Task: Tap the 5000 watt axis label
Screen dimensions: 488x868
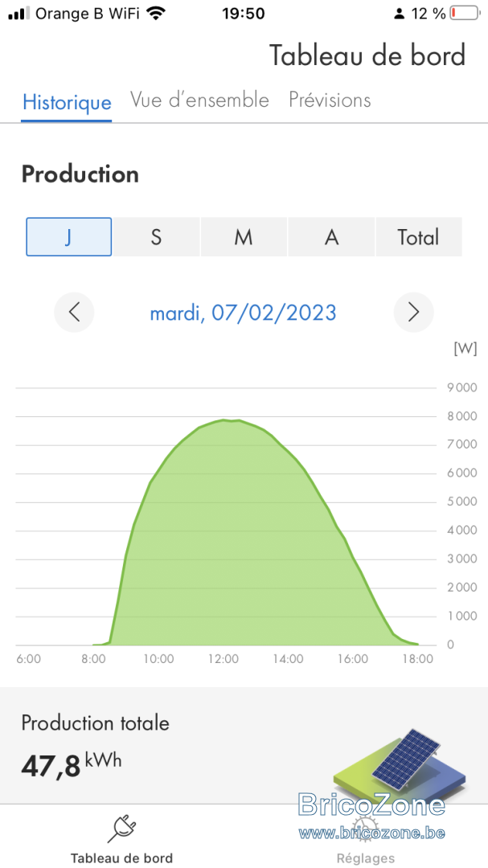Action: coord(462,502)
